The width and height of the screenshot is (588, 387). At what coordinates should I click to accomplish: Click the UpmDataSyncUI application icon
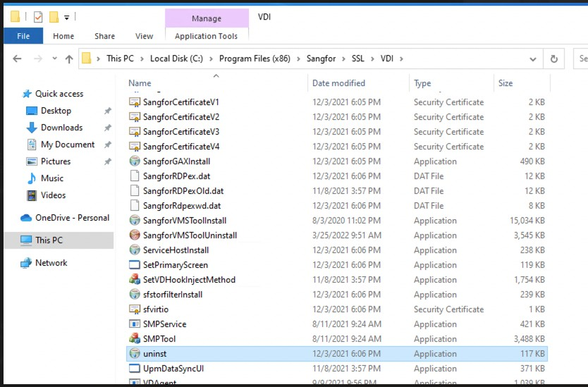(x=134, y=369)
